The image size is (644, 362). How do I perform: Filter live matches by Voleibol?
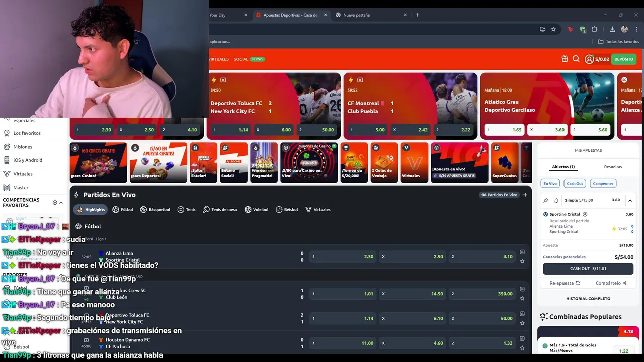click(x=256, y=209)
